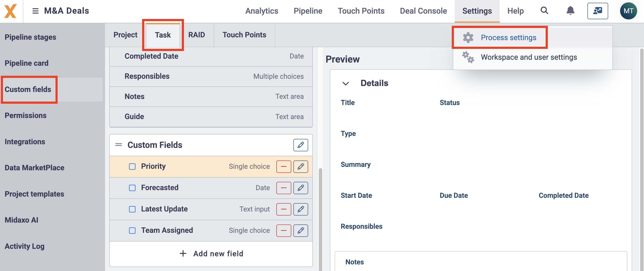Viewport: 644px width, 271px height.
Task: Switch to the Touch Points settings tab
Action: pyautogui.click(x=244, y=35)
